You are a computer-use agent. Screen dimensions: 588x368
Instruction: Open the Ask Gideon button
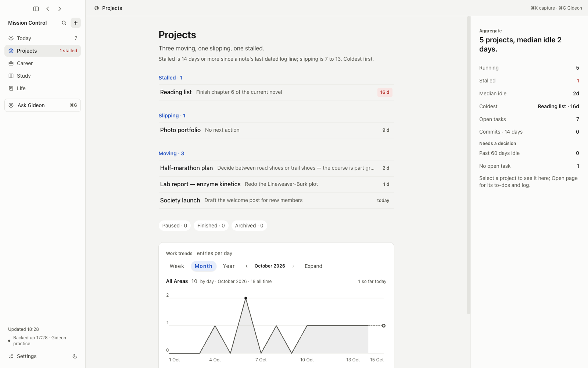coord(42,105)
